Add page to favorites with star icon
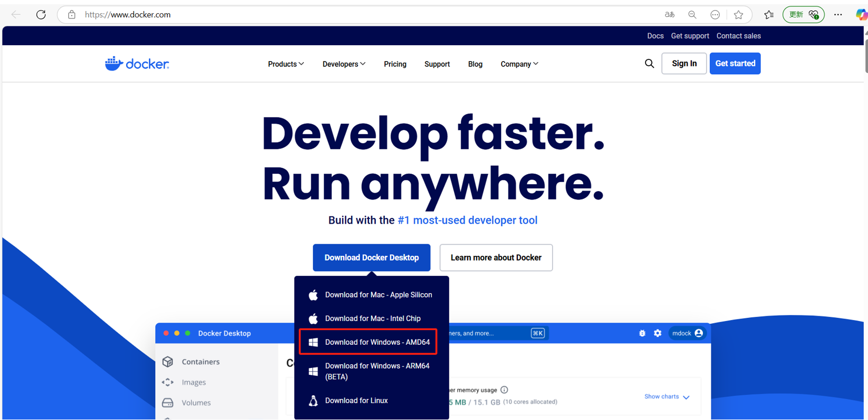 (x=739, y=15)
